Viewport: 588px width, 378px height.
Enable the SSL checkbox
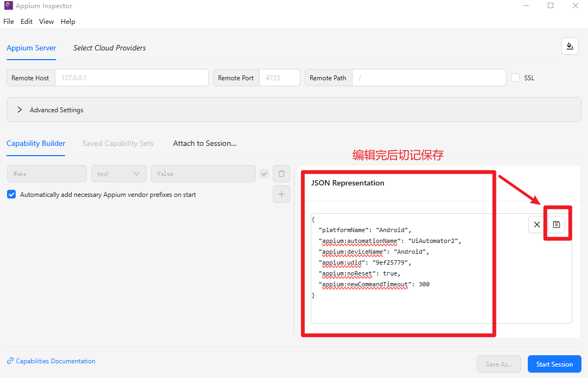pyautogui.click(x=515, y=78)
